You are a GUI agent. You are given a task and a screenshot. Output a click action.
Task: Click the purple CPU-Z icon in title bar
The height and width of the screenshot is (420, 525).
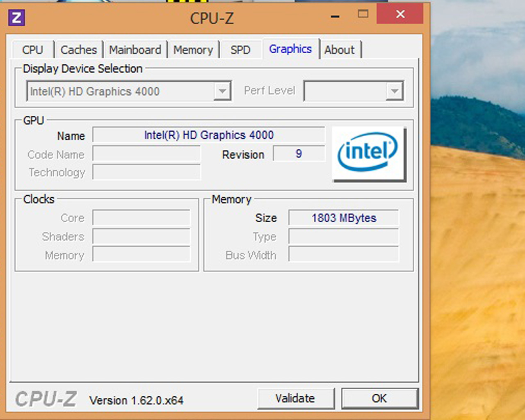click(x=17, y=18)
